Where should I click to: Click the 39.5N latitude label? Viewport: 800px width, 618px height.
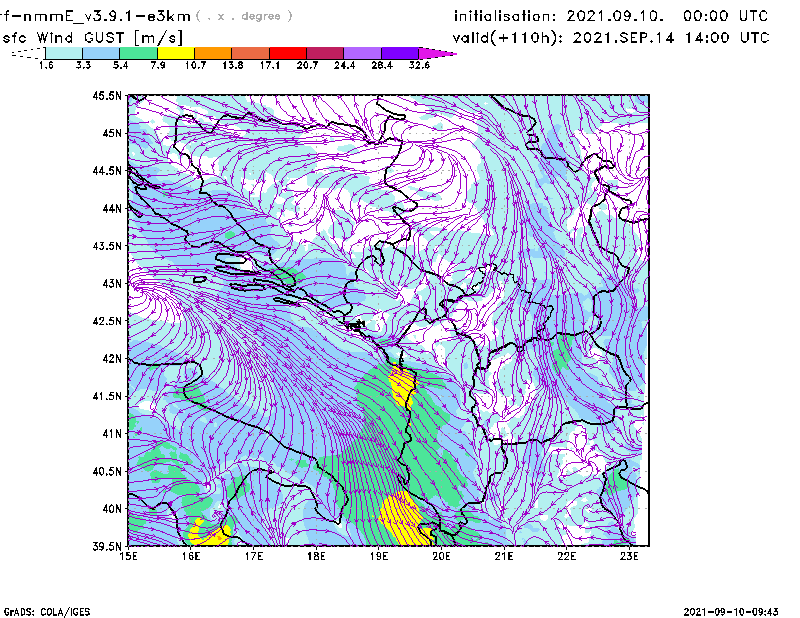[107, 546]
